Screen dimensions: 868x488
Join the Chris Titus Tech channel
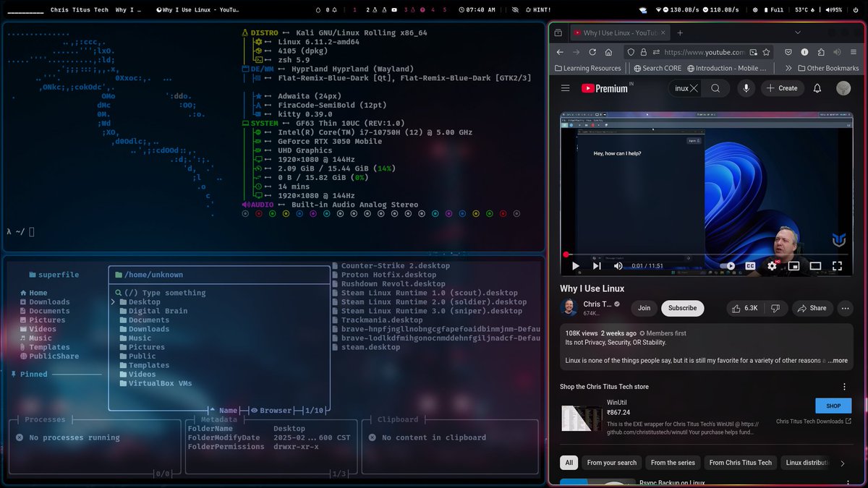[644, 308]
